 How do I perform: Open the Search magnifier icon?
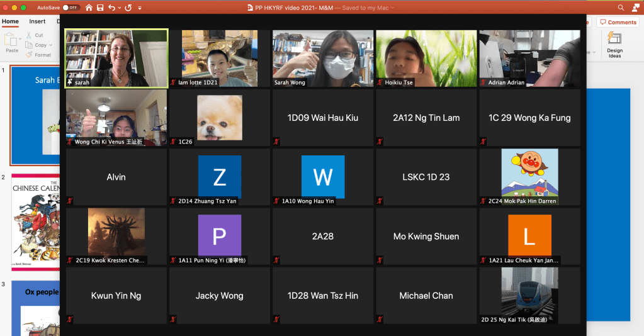click(621, 8)
